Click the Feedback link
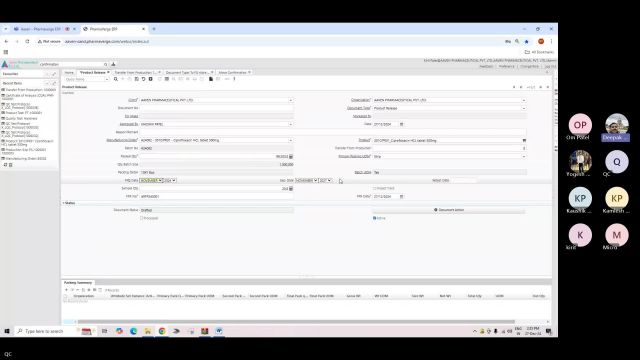 tap(486, 66)
